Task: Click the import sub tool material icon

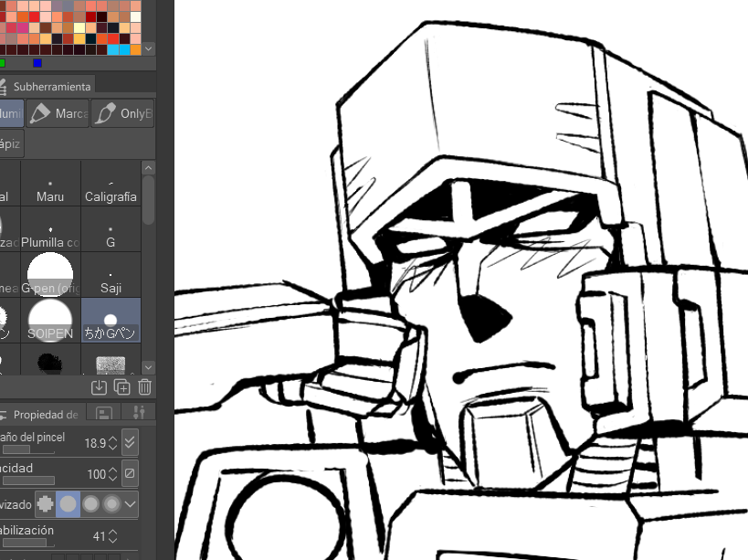Action: tap(99, 386)
